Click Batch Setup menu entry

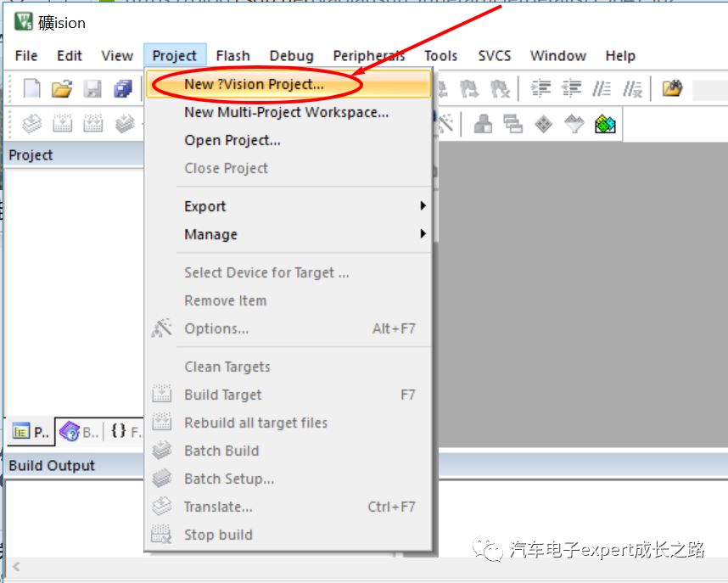pyautogui.click(x=288, y=479)
